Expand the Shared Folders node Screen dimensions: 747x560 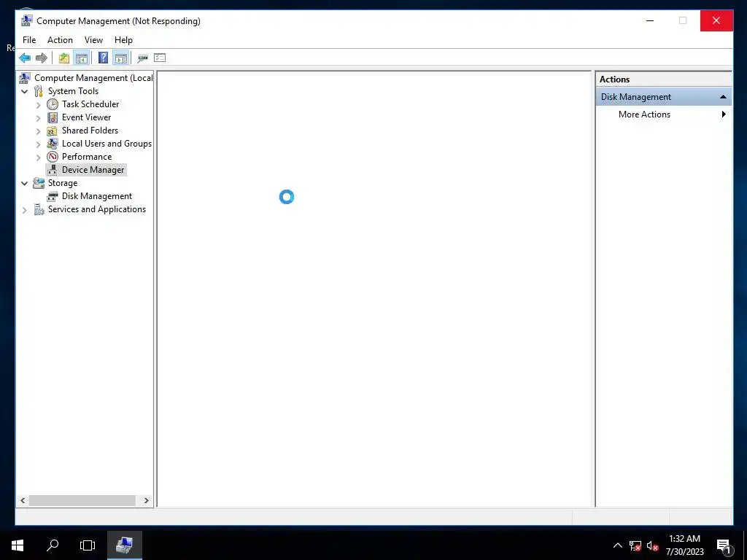pos(38,131)
